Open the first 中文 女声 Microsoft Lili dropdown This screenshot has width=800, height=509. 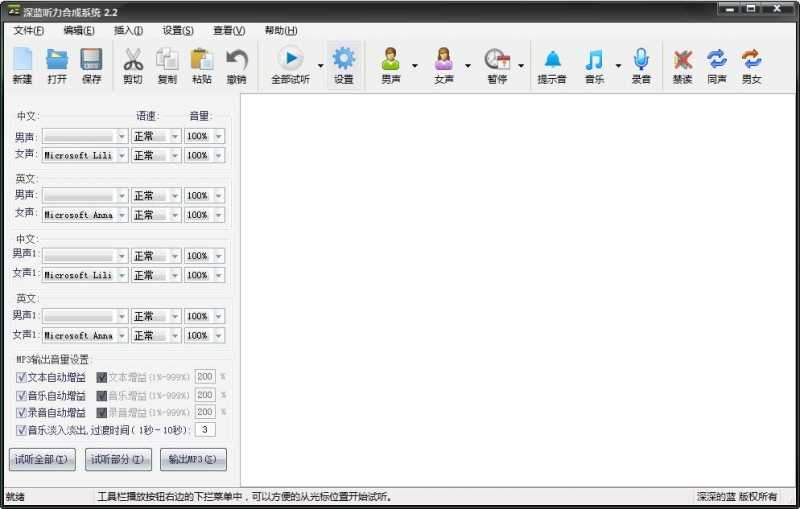(x=122, y=156)
